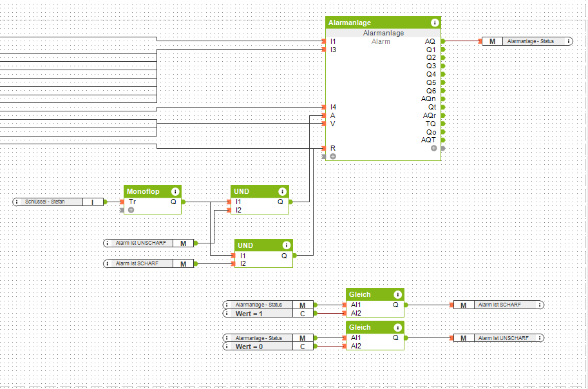Click the "Alarm" label inside Alarmanlage block
The width and height of the screenshot is (588, 389).
[381, 42]
